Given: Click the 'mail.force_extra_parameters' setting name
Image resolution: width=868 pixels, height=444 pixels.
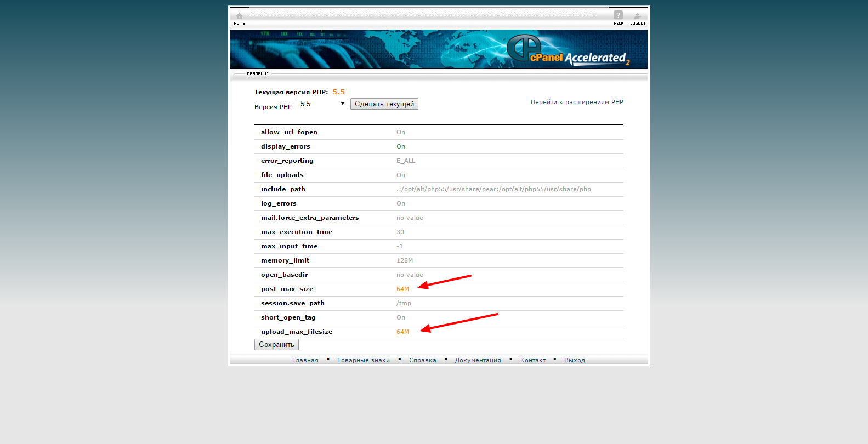Looking at the screenshot, I should coord(310,218).
